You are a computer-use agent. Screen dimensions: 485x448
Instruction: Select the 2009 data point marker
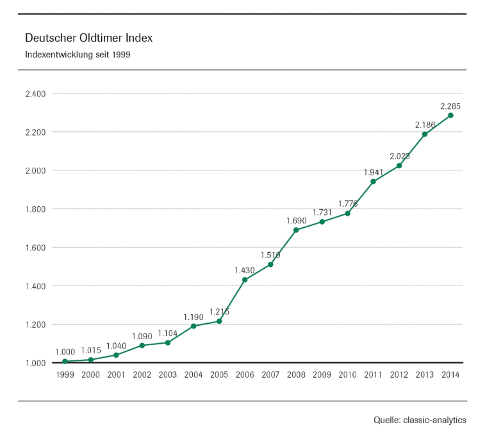tap(322, 222)
